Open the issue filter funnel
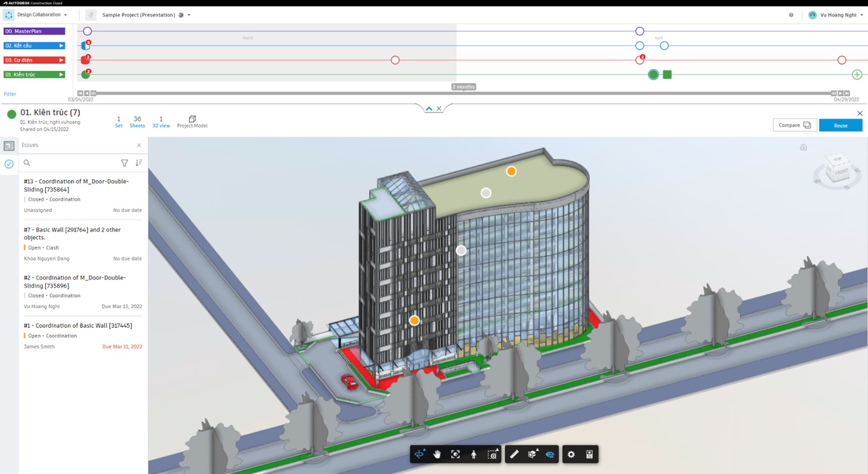 click(x=125, y=163)
